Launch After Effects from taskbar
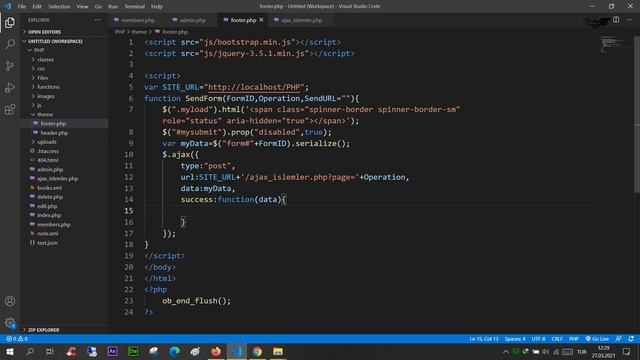Viewport: 640px width, 360px height. coord(113,351)
